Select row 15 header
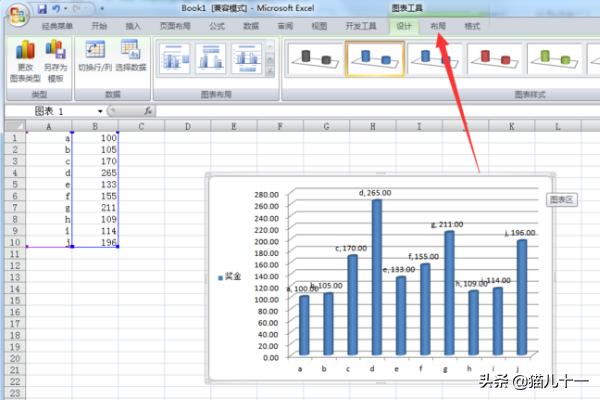This screenshot has height=400, width=600. [x=12, y=300]
